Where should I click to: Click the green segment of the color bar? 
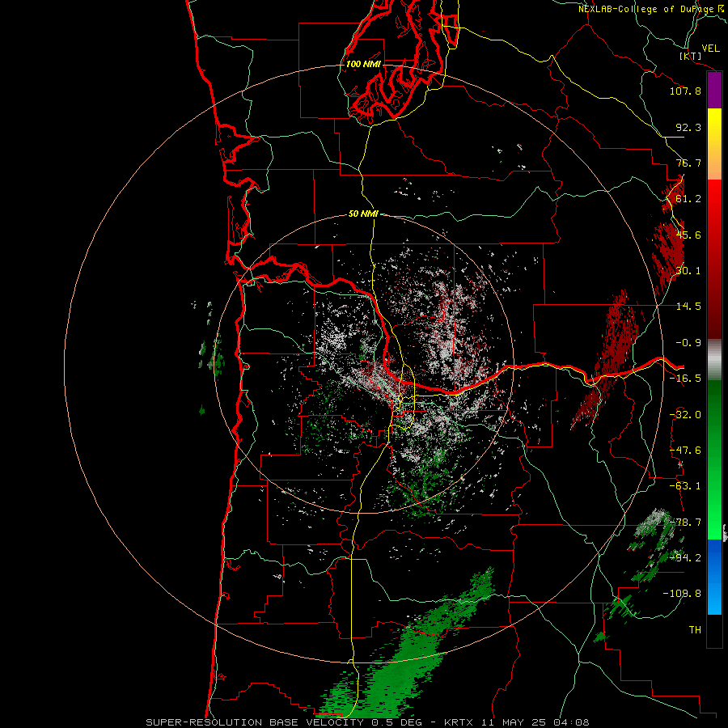[714, 459]
